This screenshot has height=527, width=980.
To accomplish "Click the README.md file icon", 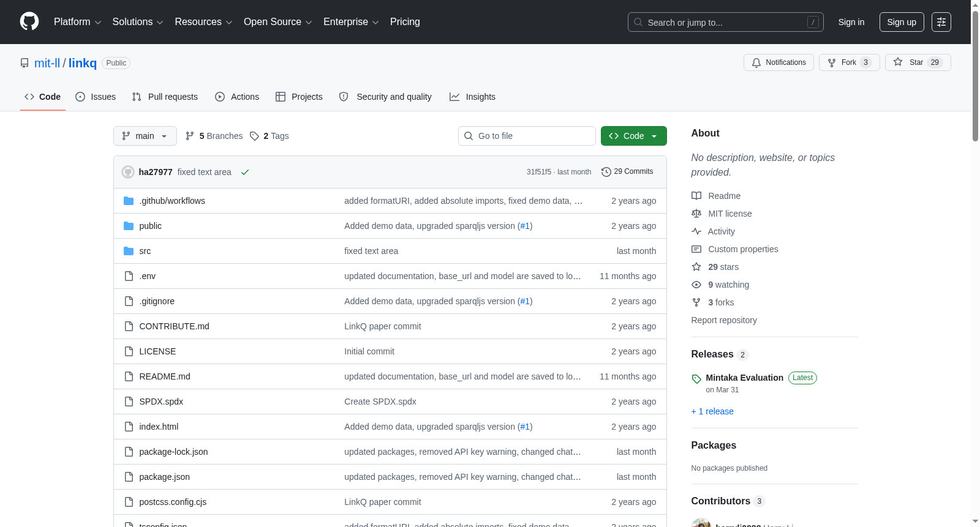I will pos(129,376).
